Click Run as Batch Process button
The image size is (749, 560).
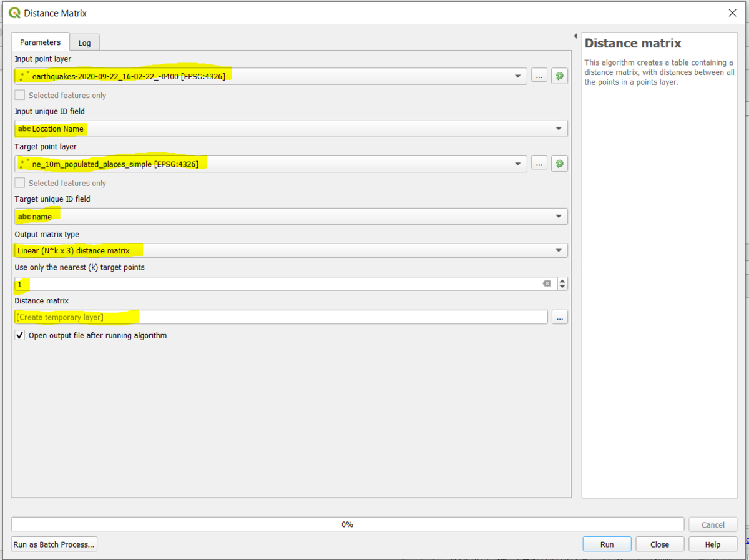[x=54, y=544]
